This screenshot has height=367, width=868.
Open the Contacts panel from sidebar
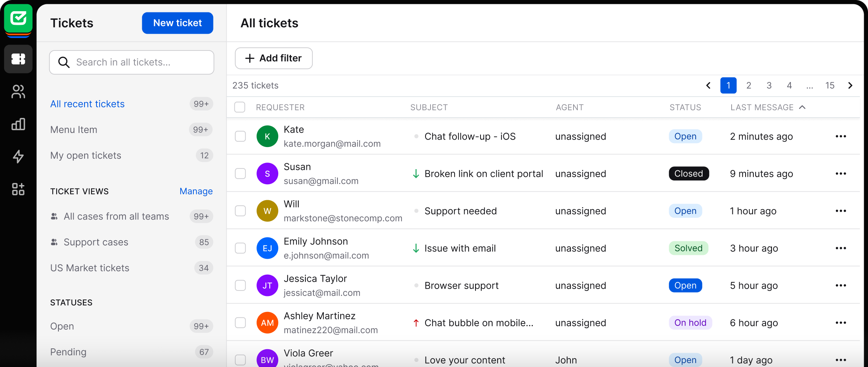(18, 92)
